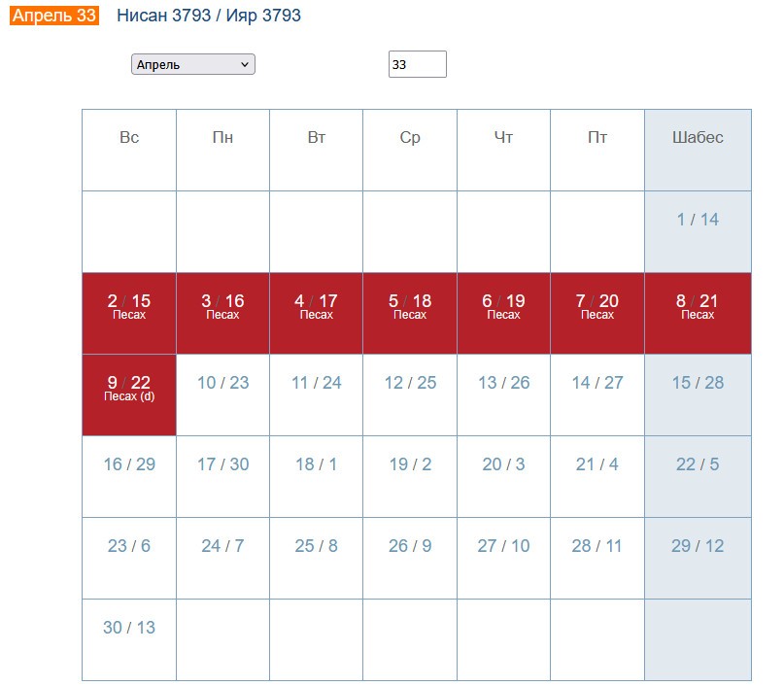
Task: Open the Нисан 3793 / Ияр 3793 heading
Action: point(208,16)
